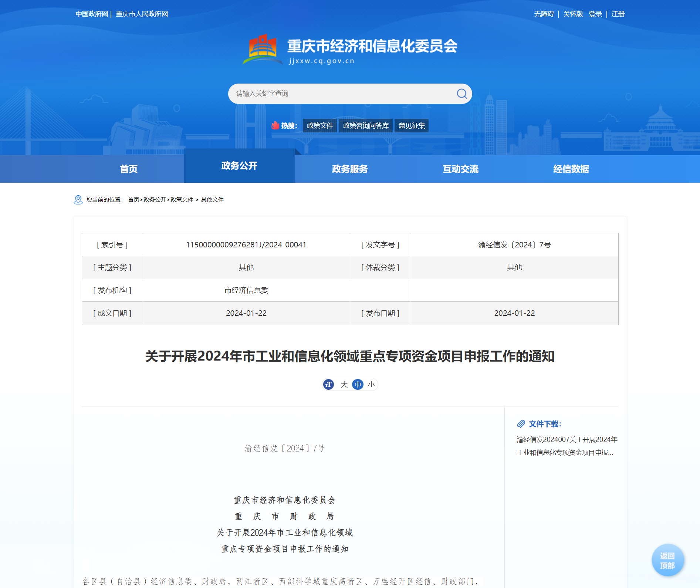Click the font size tT icon
The image size is (700, 588).
(x=328, y=385)
